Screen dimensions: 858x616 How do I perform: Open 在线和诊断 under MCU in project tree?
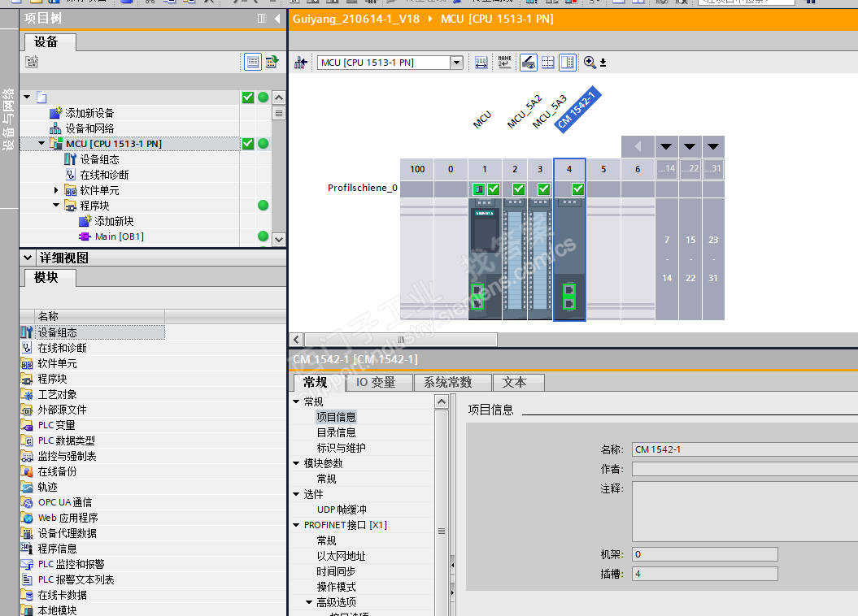[105, 175]
